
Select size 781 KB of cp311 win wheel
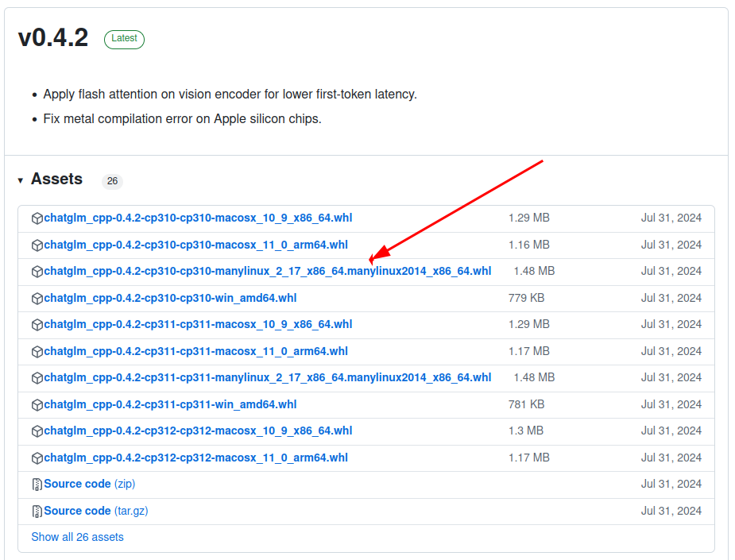coord(526,404)
